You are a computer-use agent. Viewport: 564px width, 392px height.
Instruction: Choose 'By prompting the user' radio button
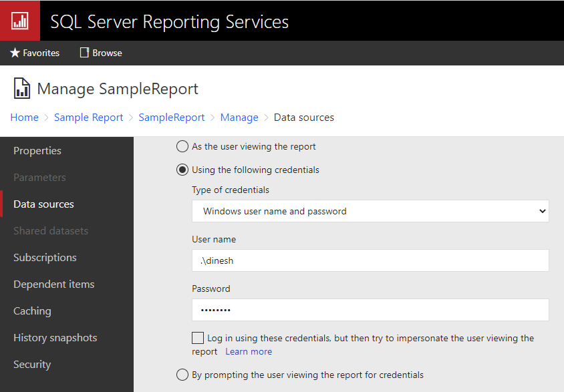click(x=182, y=375)
